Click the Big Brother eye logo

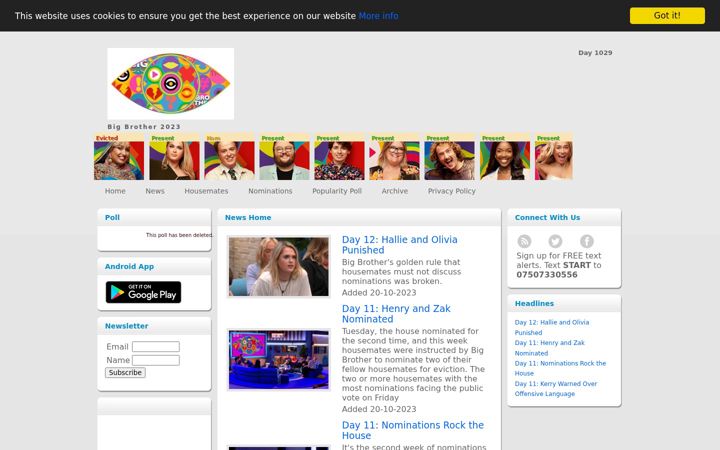point(170,84)
